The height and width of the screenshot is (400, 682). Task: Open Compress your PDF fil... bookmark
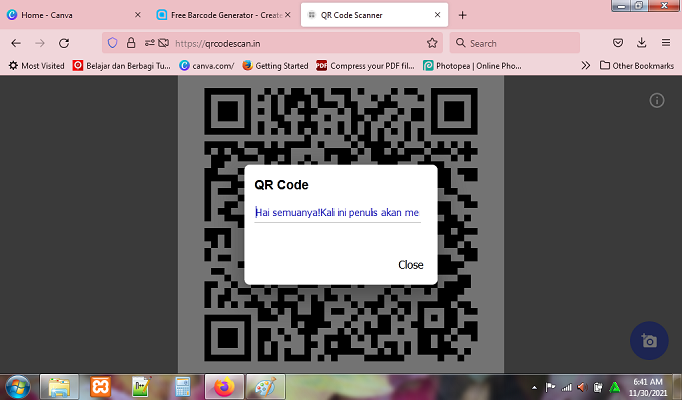point(365,66)
